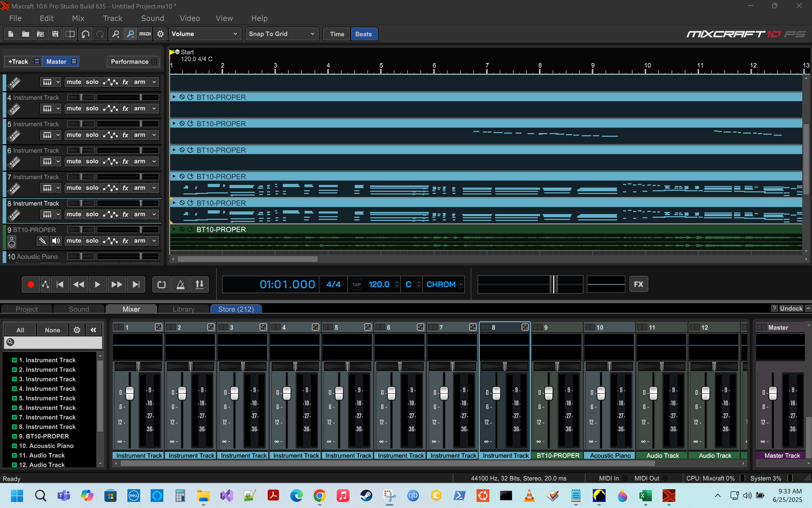
Task: Expand BT10-PROPER clip on track 7 lane
Action: click(174, 176)
